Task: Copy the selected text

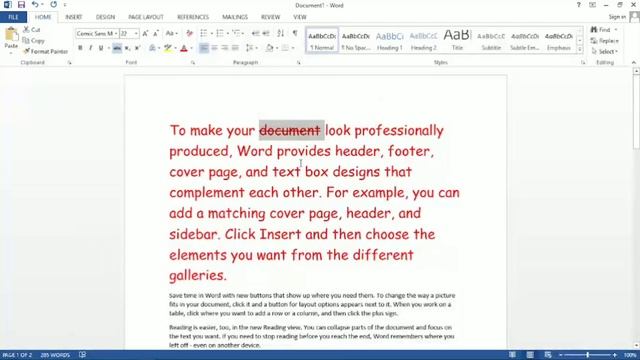Action: [33, 41]
